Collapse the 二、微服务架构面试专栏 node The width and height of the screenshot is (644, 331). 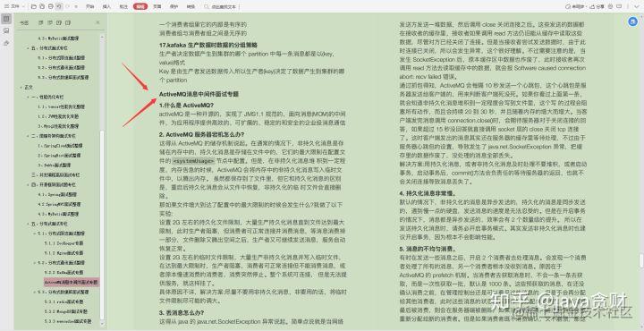click(29, 136)
